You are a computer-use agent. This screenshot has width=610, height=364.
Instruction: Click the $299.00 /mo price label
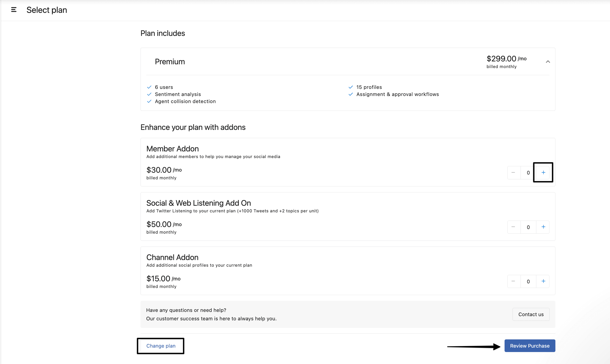[506, 59]
